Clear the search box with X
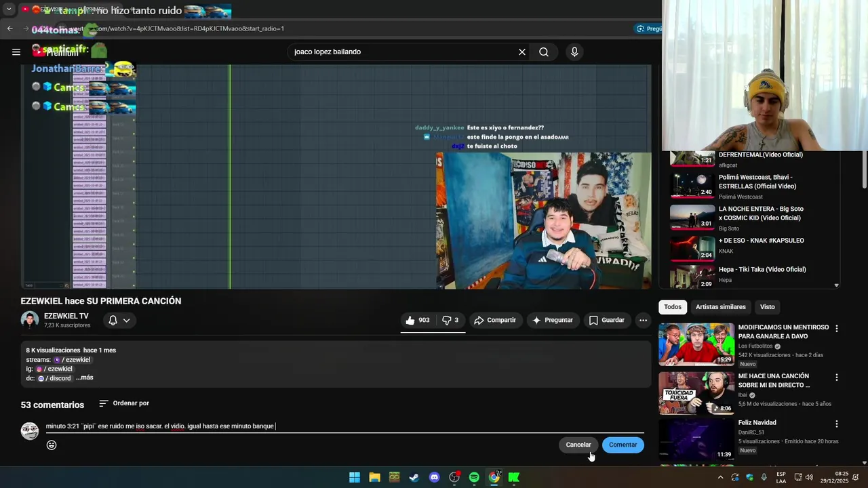Screen dimensions: 868x488 (522, 52)
